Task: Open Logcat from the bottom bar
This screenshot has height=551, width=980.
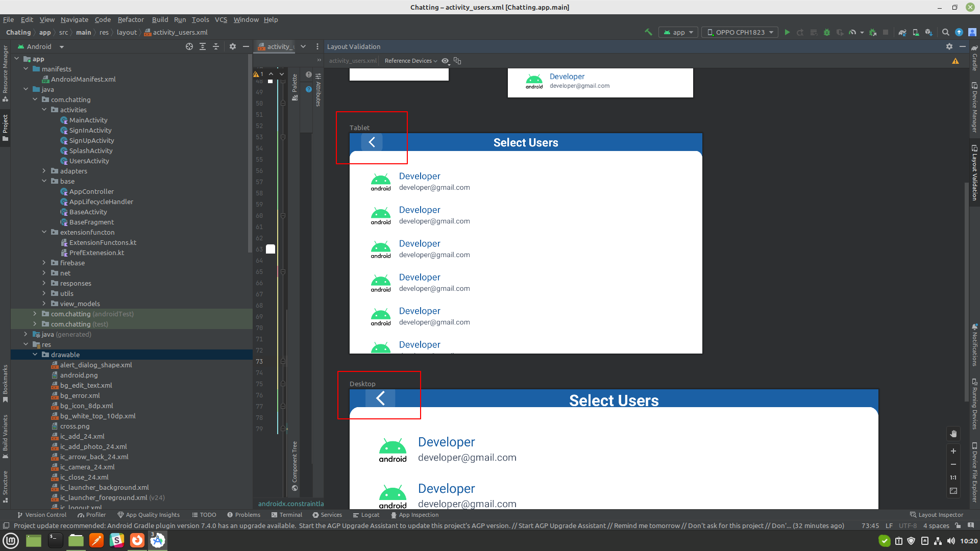Action: click(x=366, y=515)
